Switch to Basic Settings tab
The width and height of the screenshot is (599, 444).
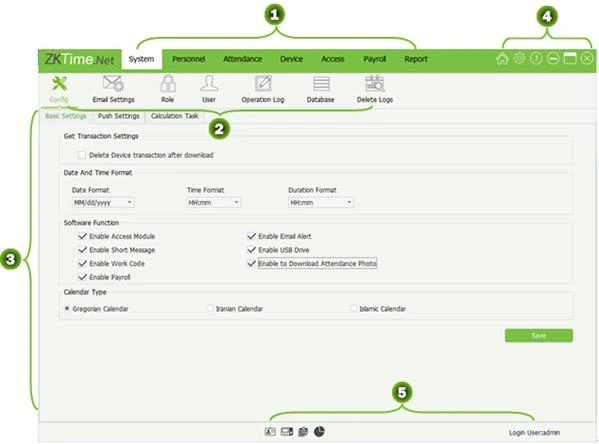tap(66, 116)
